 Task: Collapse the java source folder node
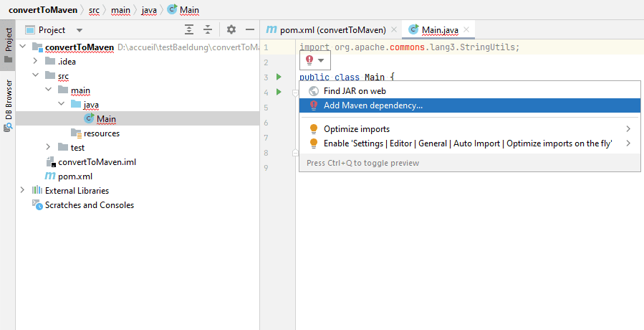61,105
